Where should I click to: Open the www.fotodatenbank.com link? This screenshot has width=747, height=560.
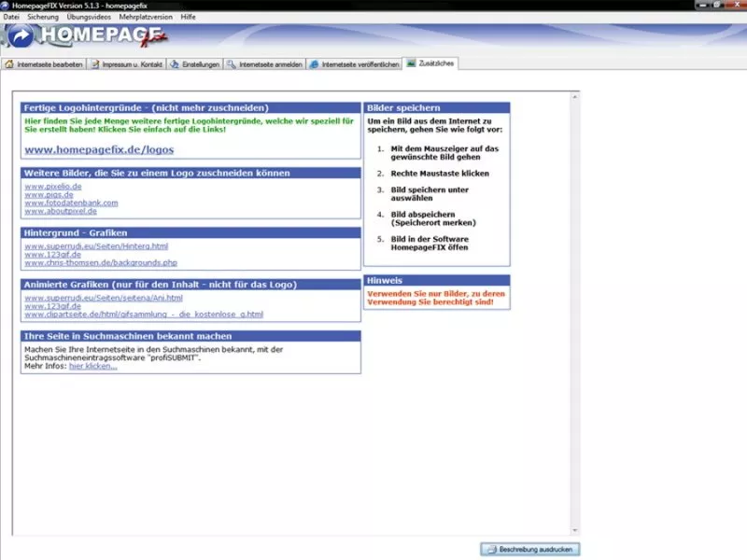point(71,203)
